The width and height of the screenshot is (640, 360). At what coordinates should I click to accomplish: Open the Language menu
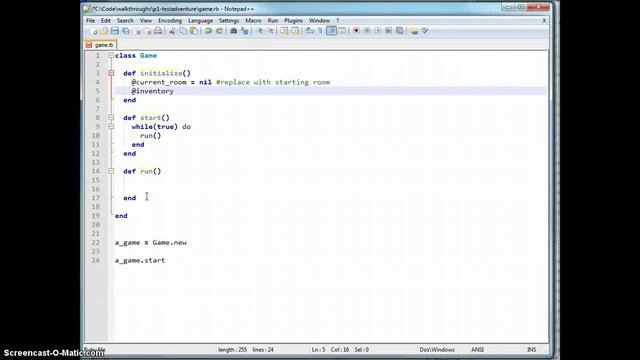point(200,20)
